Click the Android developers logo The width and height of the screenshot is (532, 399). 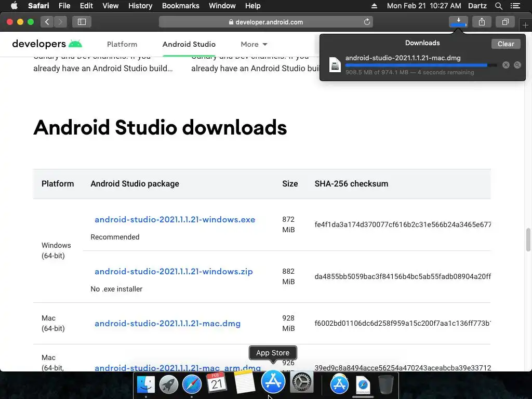coord(47,44)
